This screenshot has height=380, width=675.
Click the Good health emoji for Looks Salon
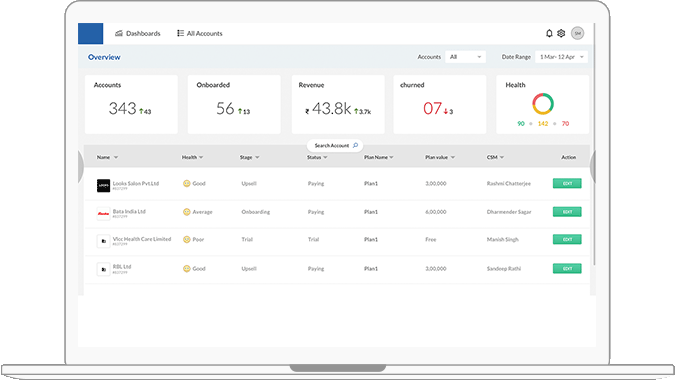pyautogui.click(x=186, y=183)
